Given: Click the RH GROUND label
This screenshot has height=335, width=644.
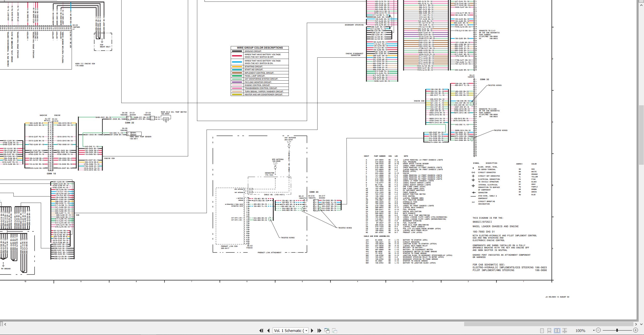Looking at the screenshot, I should pyautogui.click(x=6, y=269).
